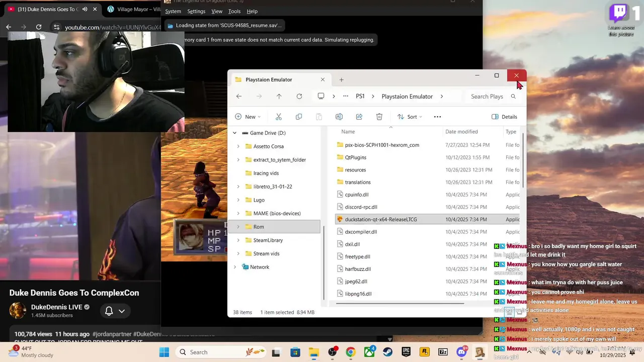Close the Playstaion Emulator Explorer tab
The image size is (644, 362).
(323, 79)
